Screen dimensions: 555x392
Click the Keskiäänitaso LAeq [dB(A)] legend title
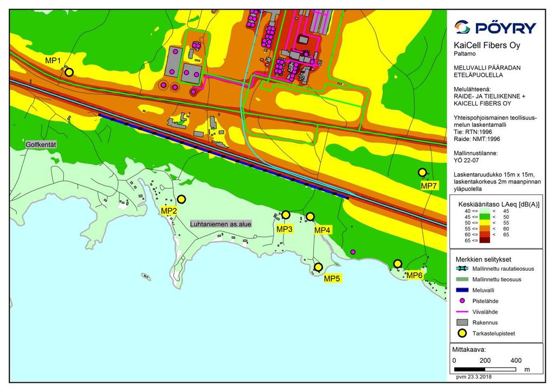click(499, 204)
